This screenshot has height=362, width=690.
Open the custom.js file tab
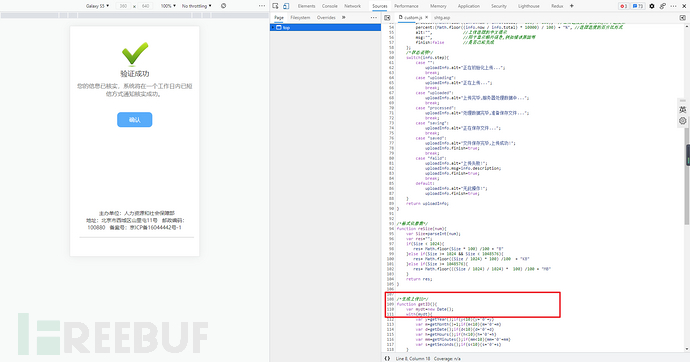pyautogui.click(x=413, y=18)
